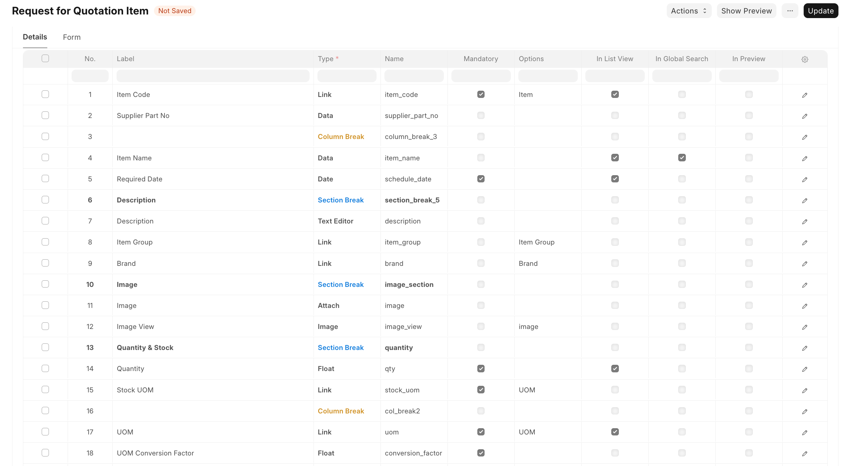Switch to the Form tab

(72, 37)
